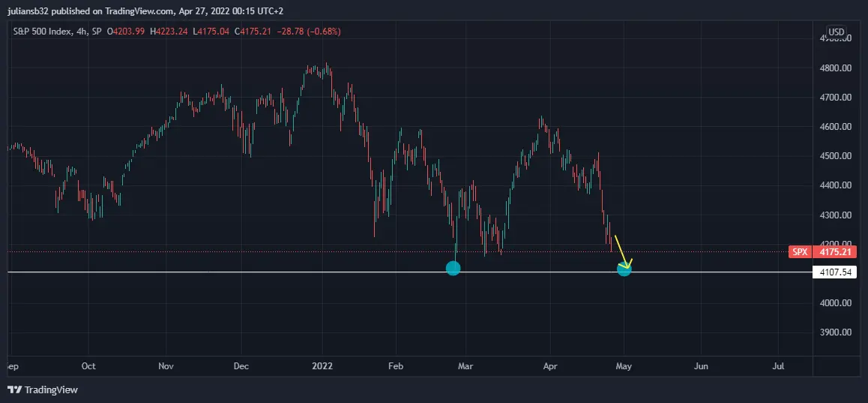Open the USD currency selector
The width and height of the screenshot is (868, 403).
click(836, 32)
